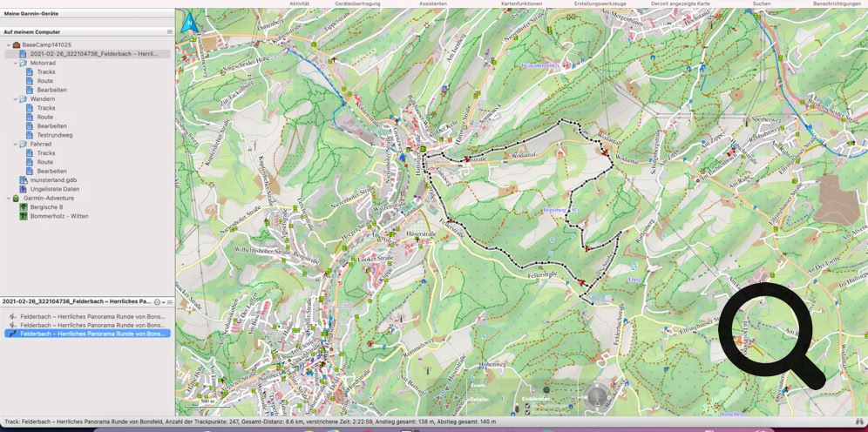868x432 pixels.
Task: Open the dropdown arrow beside the filter icon
Action: point(164,302)
